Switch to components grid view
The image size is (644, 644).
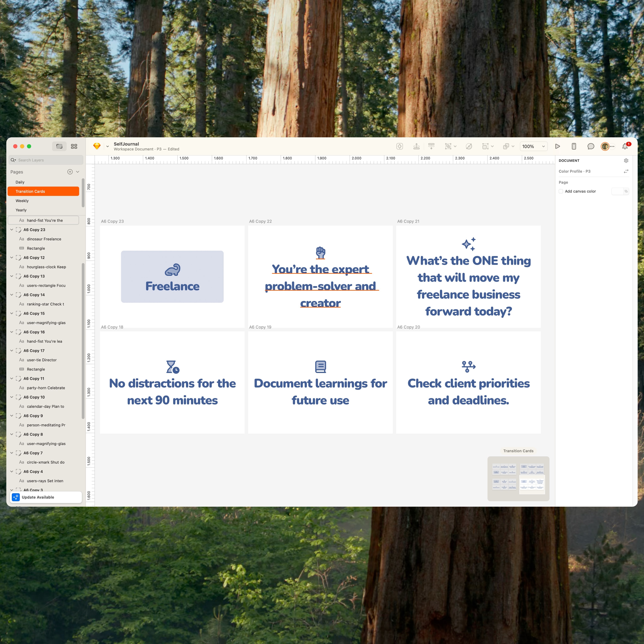pos(74,146)
